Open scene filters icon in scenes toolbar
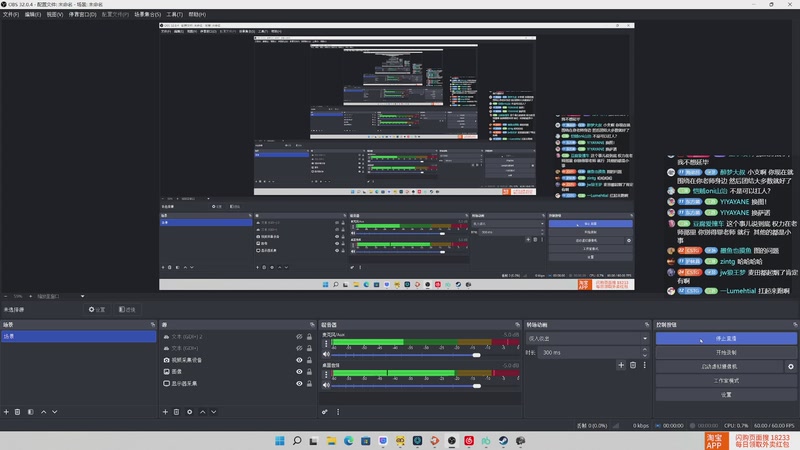The image size is (800, 450). pyautogui.click(x=31, y=412)
